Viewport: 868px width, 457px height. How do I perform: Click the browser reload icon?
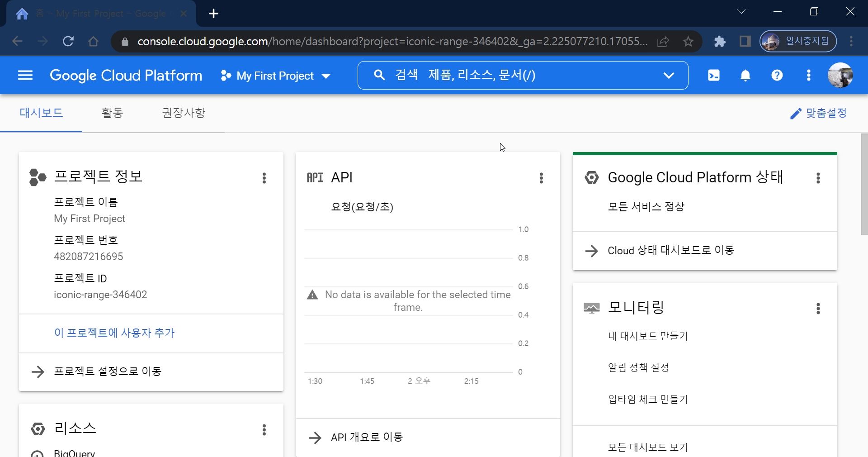(x=68, y=42)
